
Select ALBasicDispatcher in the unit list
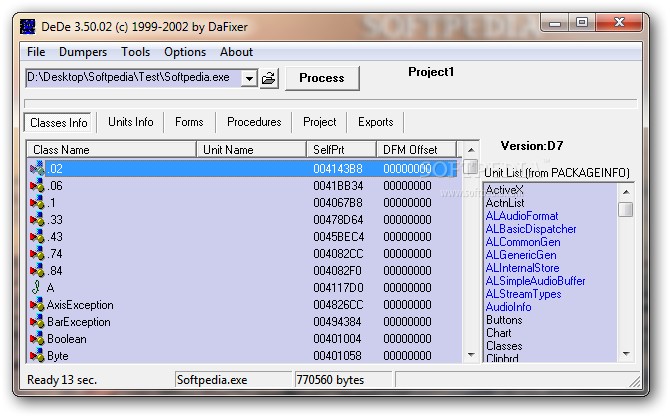tap(531, 229)
